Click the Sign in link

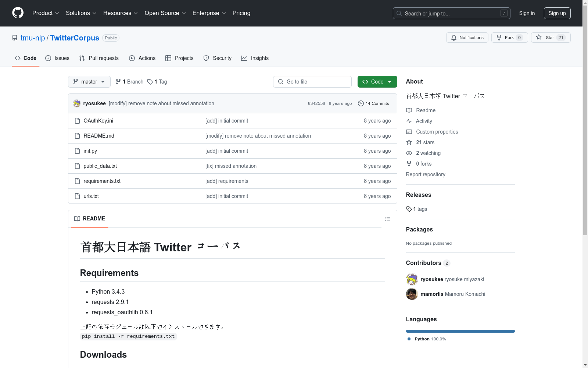527,13
